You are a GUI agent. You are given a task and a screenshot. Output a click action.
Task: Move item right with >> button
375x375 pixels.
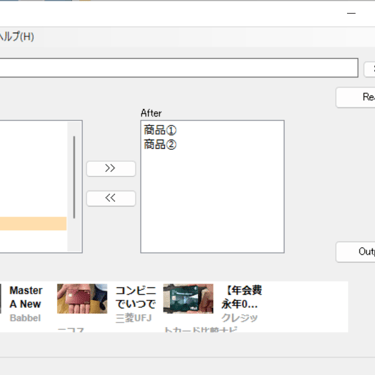point(111,168)
